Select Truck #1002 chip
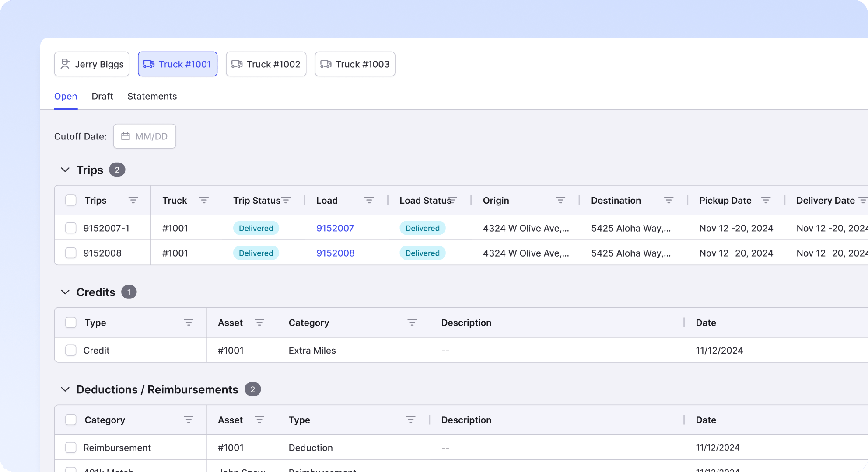Image resolution: width=868 pixels, height=472 pixels. (x=266, y=64)
